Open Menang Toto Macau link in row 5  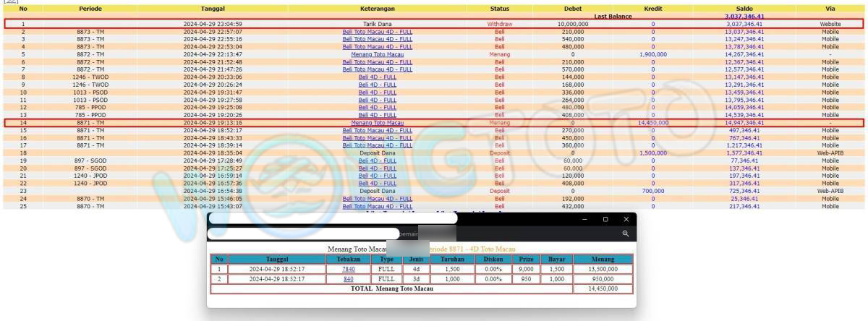click(377, 54)
